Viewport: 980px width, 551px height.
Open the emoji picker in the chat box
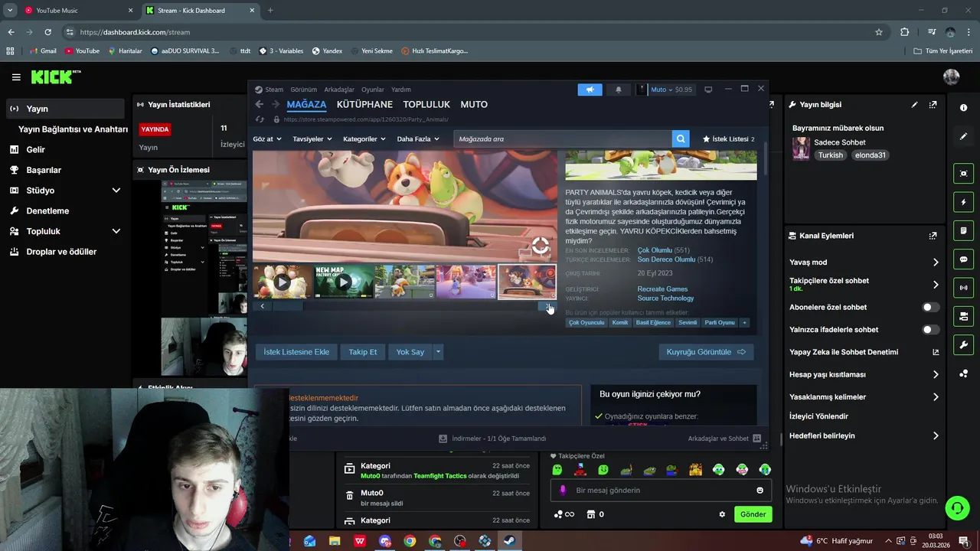(x=759, y=491)
